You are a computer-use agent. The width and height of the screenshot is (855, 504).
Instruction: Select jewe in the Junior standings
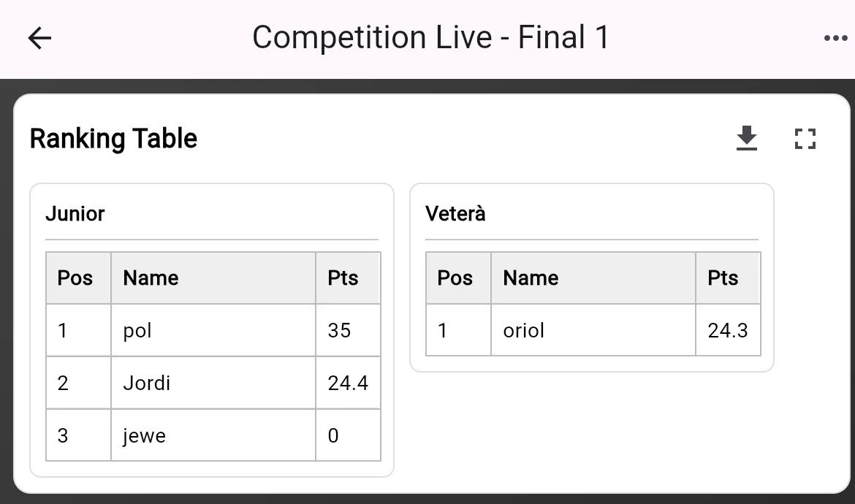click(144, 435)
